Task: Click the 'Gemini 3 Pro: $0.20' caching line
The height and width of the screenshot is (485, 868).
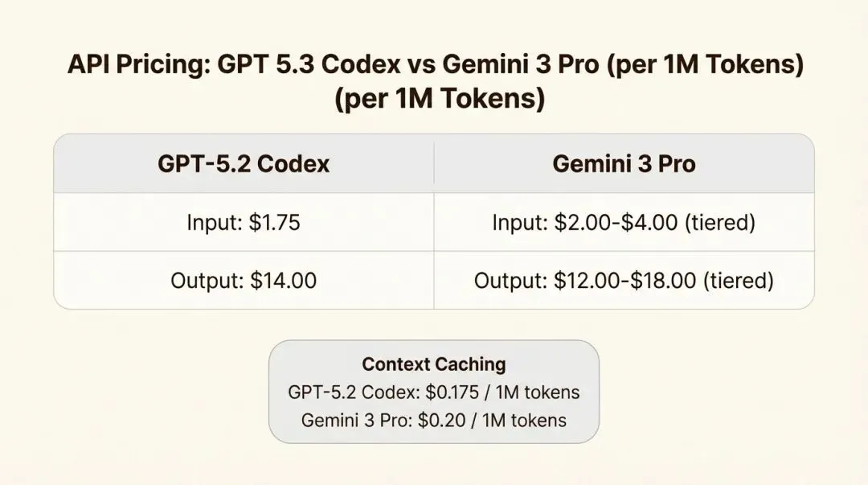Action: click(x=434, y=420)
